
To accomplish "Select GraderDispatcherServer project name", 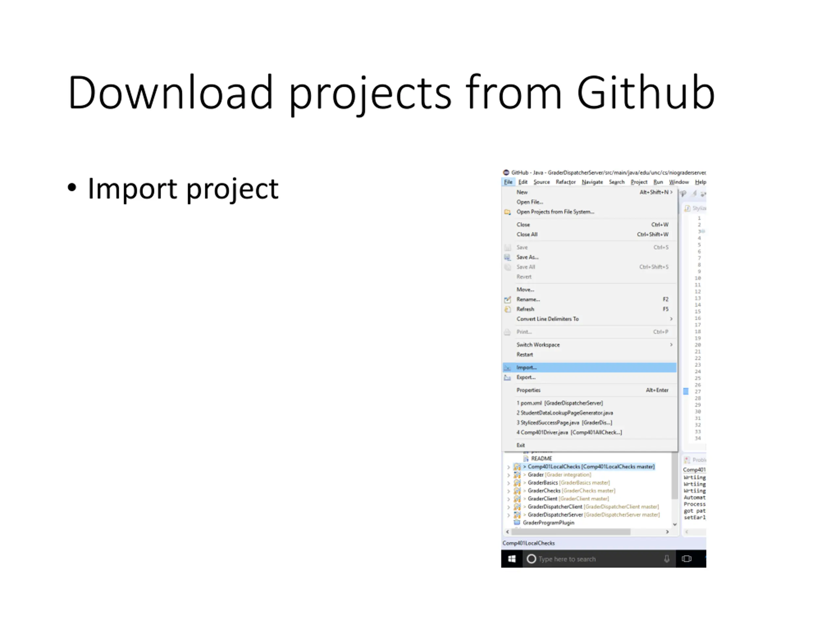I will [555, 514].
